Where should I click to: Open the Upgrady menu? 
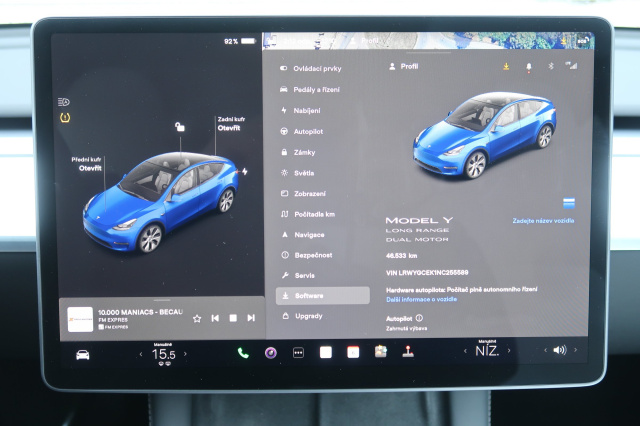coord(302,316)
